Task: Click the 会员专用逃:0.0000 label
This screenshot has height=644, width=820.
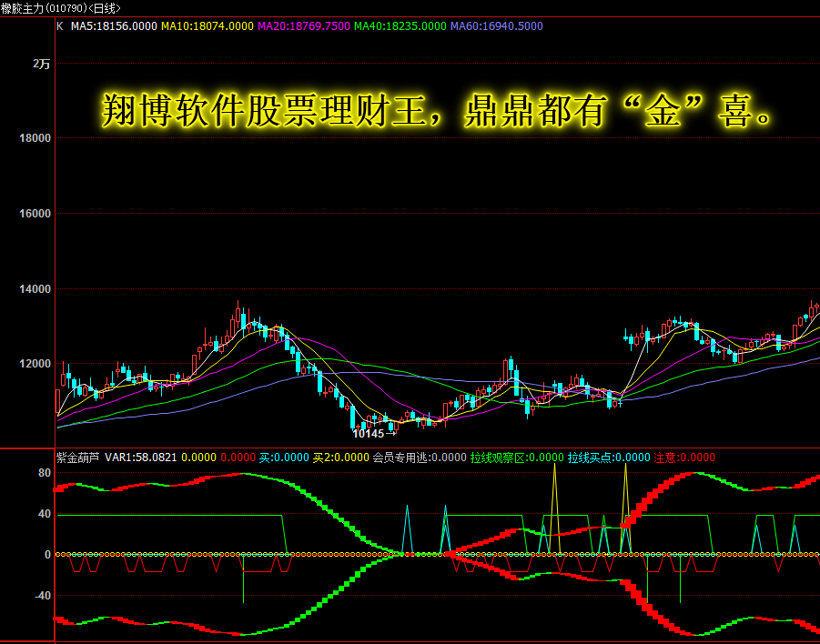Action: 420,458
